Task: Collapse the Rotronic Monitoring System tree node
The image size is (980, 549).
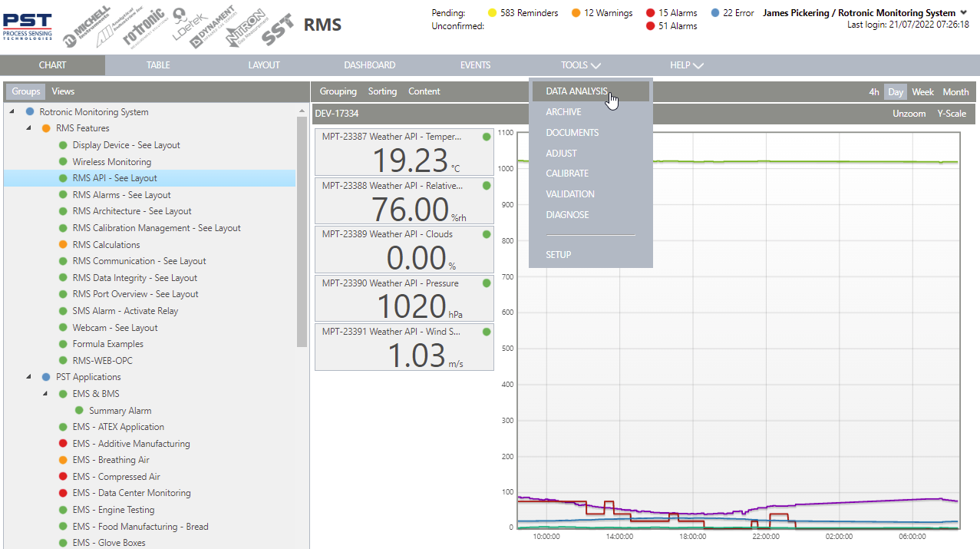Action: 13,112
